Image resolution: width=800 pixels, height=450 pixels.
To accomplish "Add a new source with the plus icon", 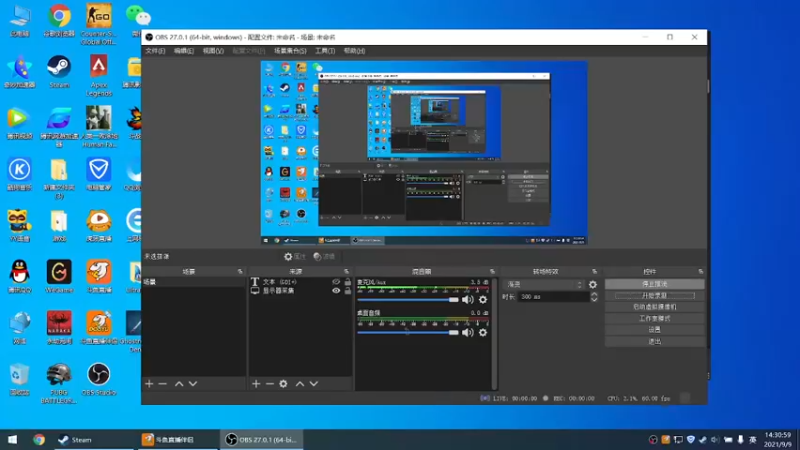I will click(256, 384).
